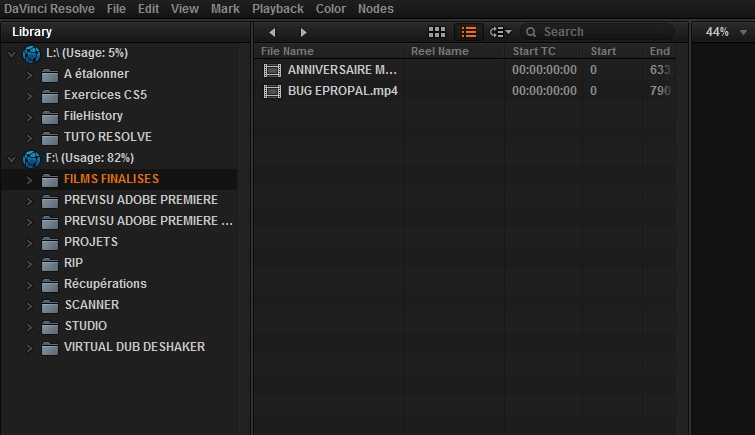Viewport: 755px width, 435px height.
Task: Switch to list view
Action: pos(468,32)
